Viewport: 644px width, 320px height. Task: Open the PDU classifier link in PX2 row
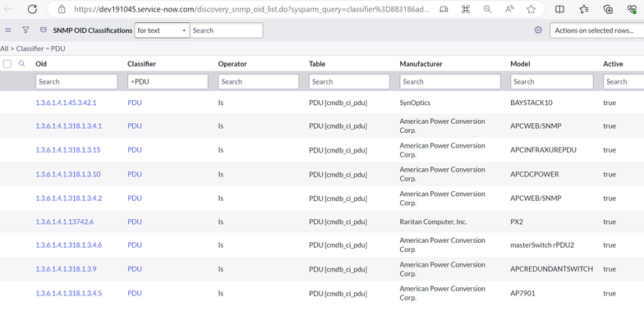135,222
